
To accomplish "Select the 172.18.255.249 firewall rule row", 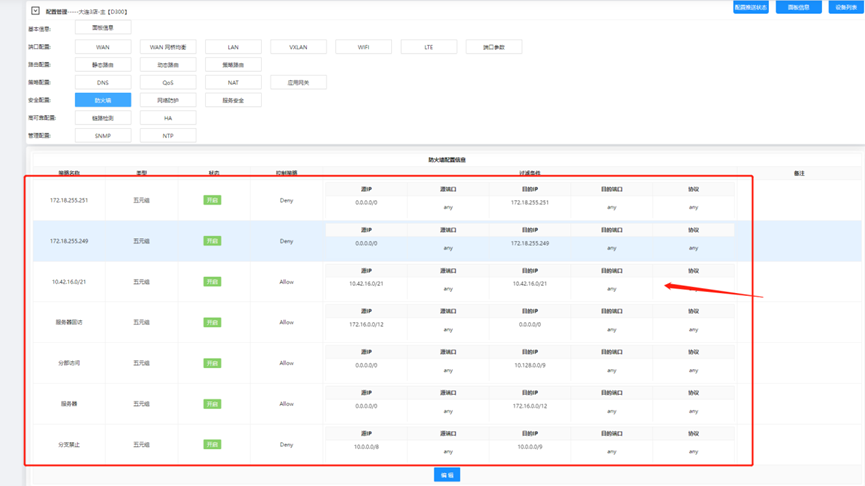I will click(x=69, y=241).
